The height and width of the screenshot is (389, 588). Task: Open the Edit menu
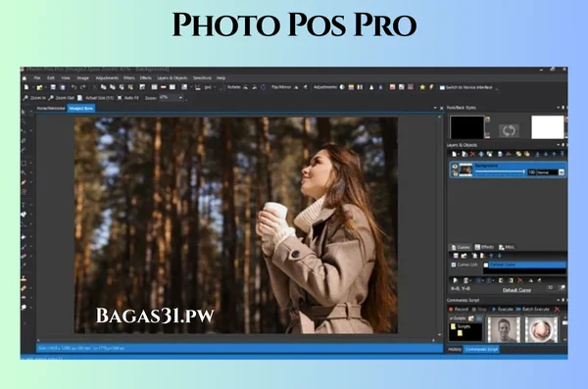point(51,78)
